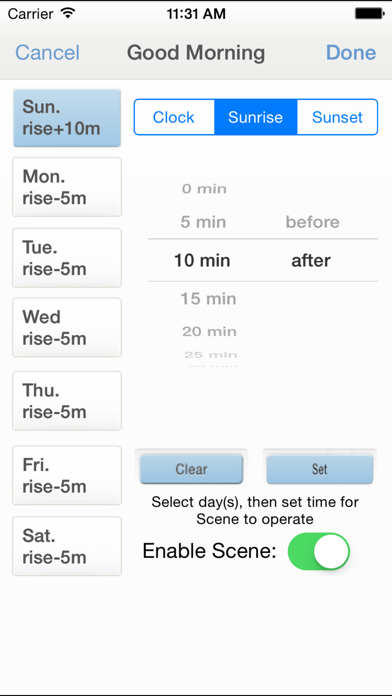Viewport: 392px width, 696px height.
Task: Tap Done in the navigation bar
Action: pyautogui.click(x=351, y=52)
